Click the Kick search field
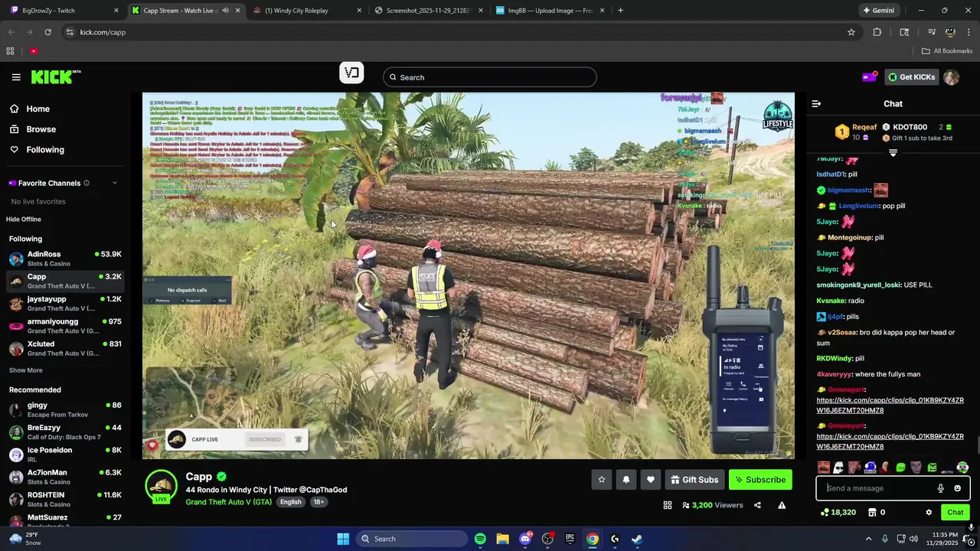This screenshot has height=551, width=980. (x=490, y=77)
